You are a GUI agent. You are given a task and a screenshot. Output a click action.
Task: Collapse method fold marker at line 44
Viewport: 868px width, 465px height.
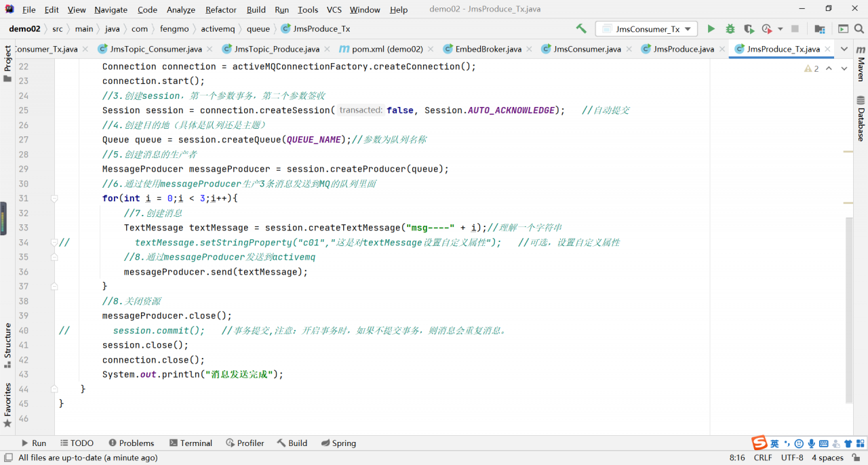click(x=54, y=389)
